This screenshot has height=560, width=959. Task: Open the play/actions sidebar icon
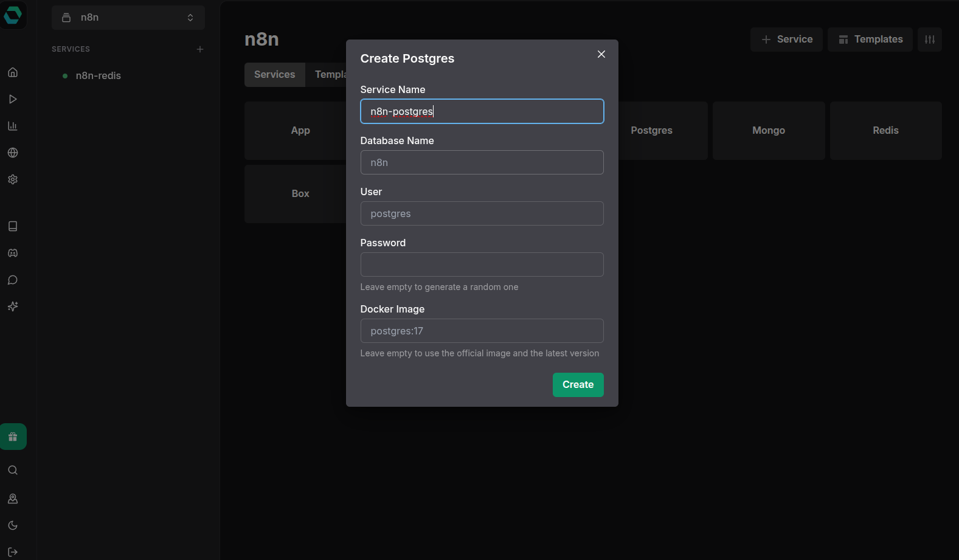tap(13, 99)
